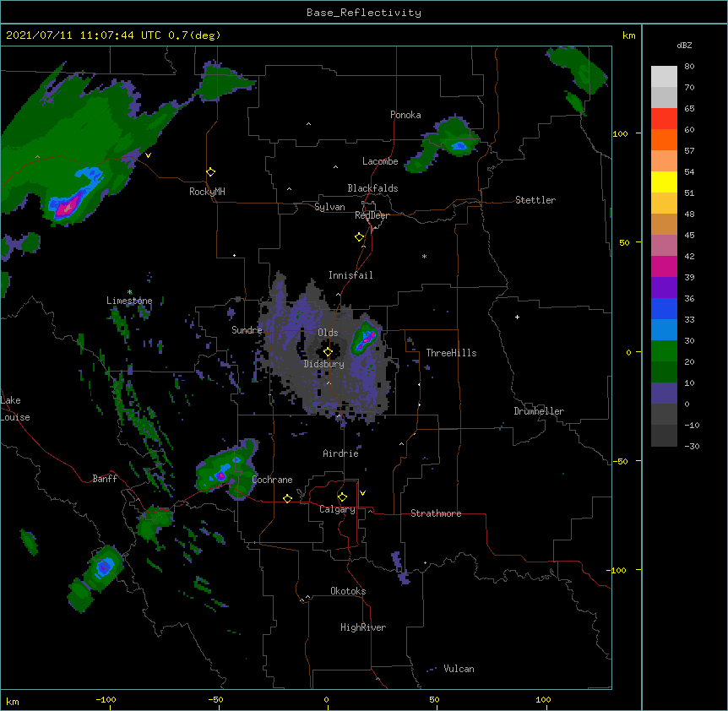728x711 pixels.
Task: Click the Sundre town label
Action: coord(247,330)
